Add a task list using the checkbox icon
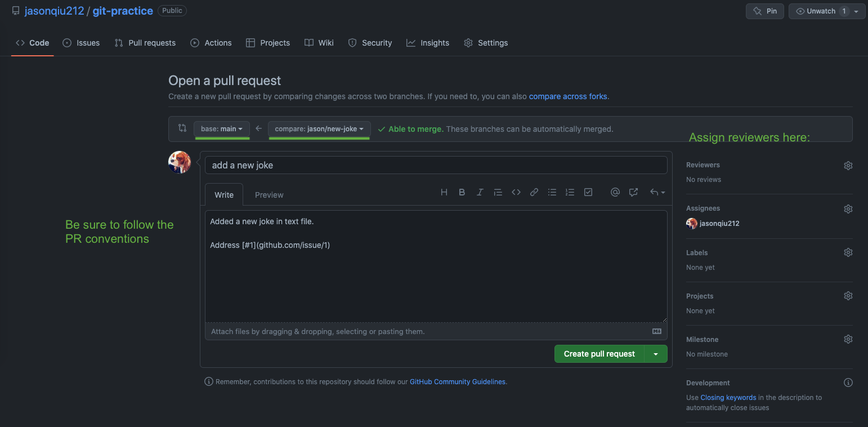Screen dimensions: 868x427 click(x=588, y=192)
